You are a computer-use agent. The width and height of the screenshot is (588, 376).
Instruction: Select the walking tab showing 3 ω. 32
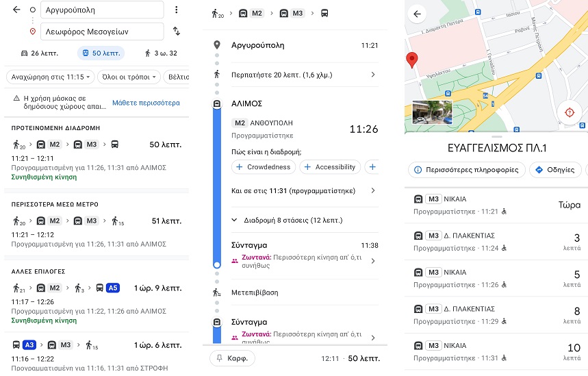(x=161, y=53)
